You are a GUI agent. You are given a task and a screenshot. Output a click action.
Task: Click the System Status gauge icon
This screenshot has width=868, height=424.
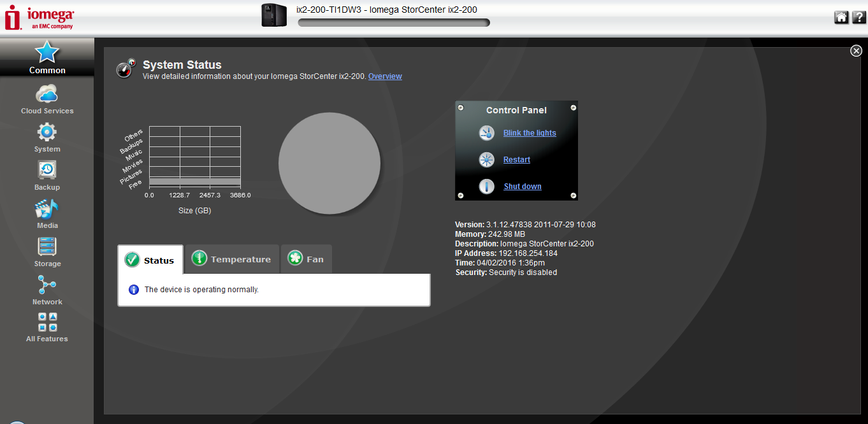126,68
